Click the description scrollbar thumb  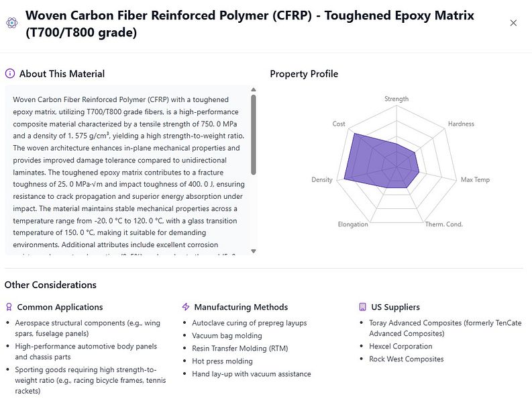pos(254,135)
